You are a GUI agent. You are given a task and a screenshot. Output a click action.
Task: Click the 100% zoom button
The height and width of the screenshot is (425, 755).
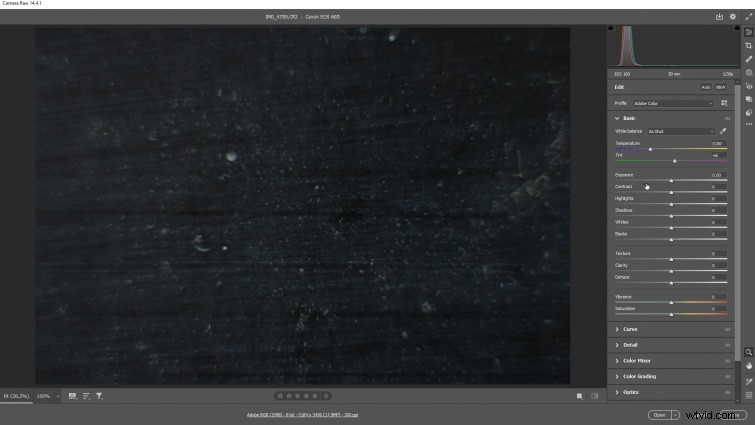tap(43, 396)
